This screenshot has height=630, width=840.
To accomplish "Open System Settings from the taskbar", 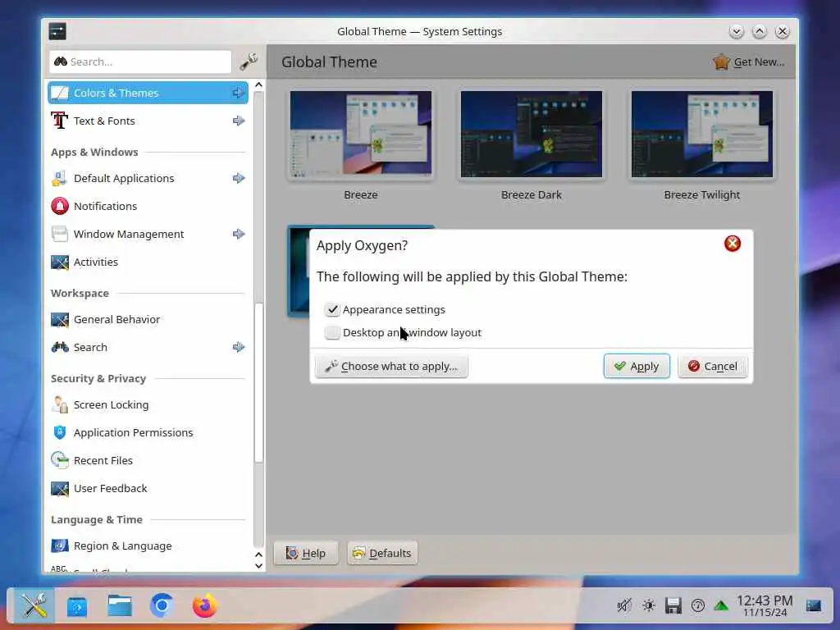I will [34, 606].
